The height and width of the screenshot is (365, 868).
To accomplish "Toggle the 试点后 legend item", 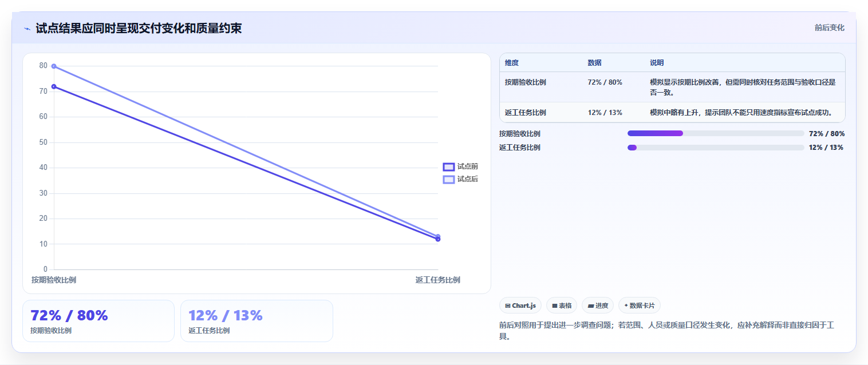I will pos(460,179).
